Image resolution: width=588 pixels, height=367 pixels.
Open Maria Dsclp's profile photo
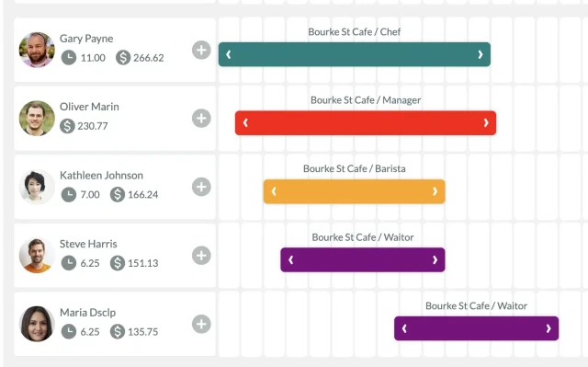(37, 324)
